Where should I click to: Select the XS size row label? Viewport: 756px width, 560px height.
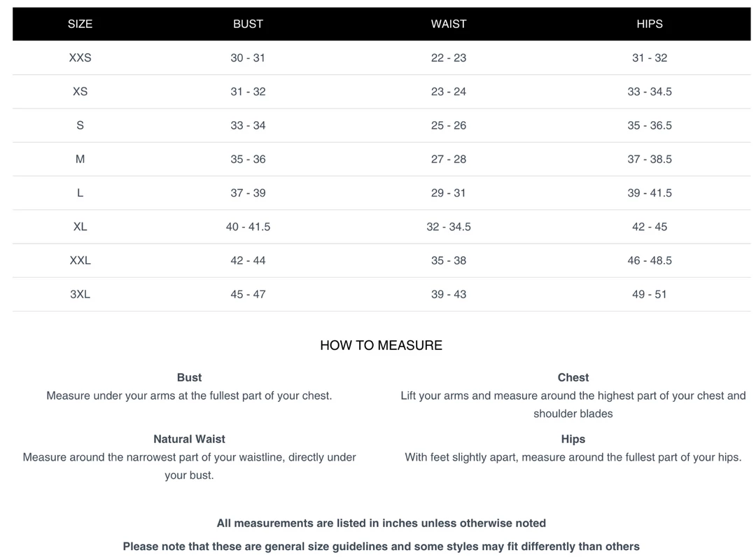tap(80, 92)
